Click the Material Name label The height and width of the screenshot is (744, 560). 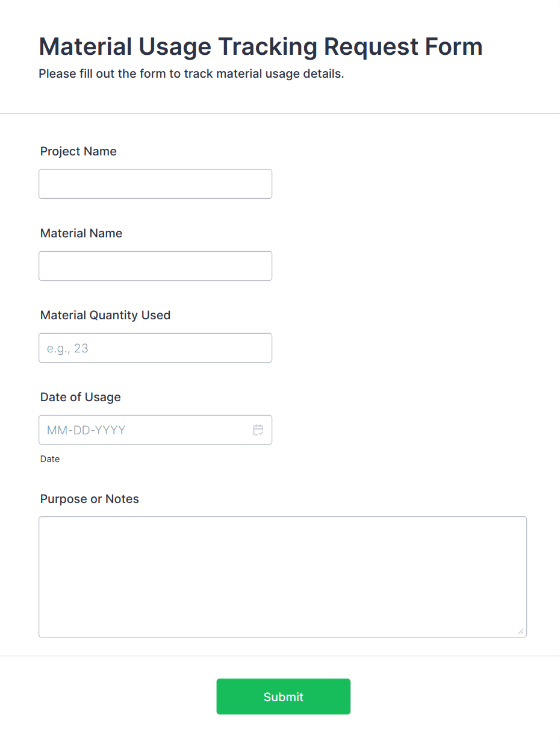click(81, 233)
